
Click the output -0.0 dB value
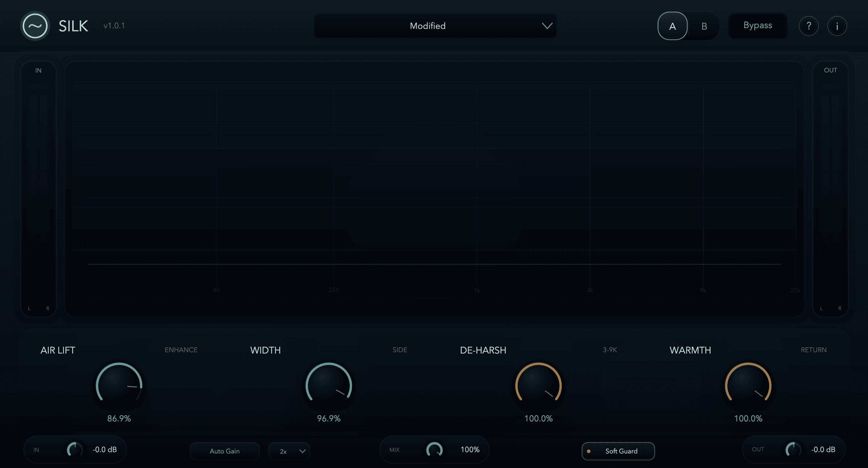[x=823, y=449]
